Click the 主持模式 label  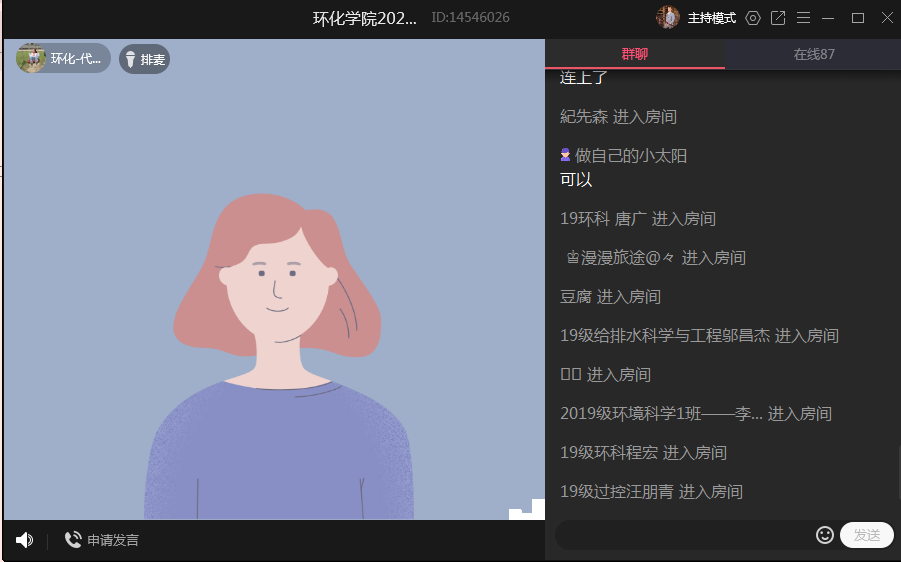[712, 18]
